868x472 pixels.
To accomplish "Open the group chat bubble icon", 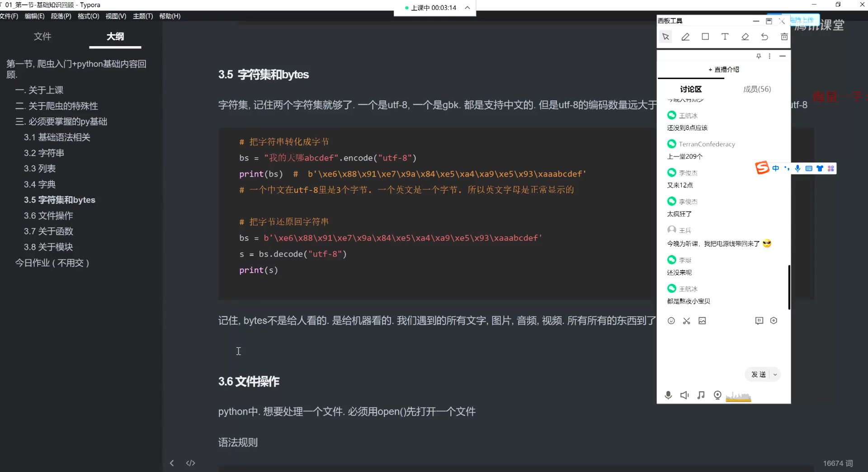I will coord(759,321).
